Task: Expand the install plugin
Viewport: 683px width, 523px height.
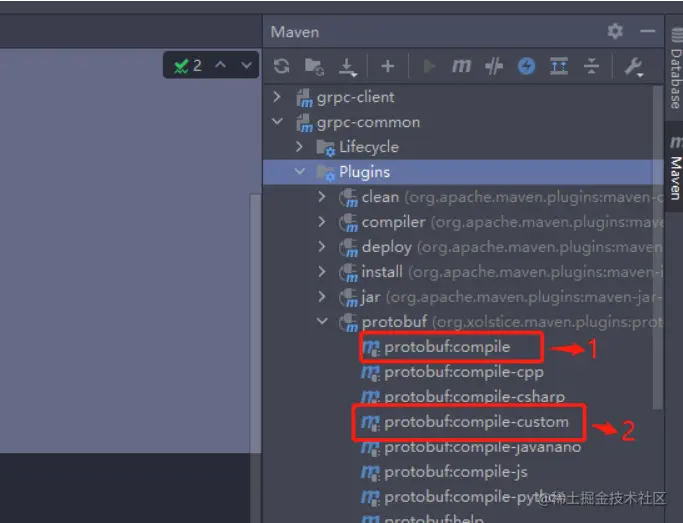Action: click(x=321, y=272)
